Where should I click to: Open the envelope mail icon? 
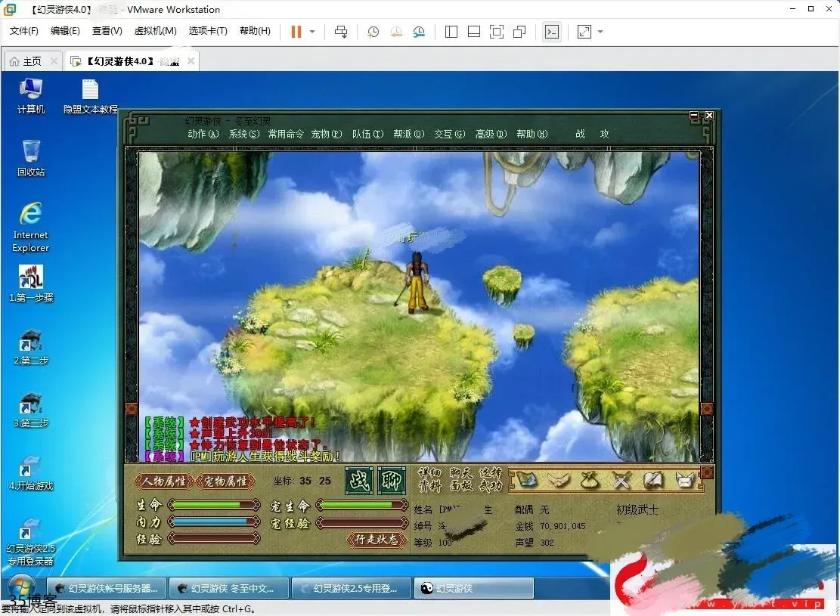[684, 480]
